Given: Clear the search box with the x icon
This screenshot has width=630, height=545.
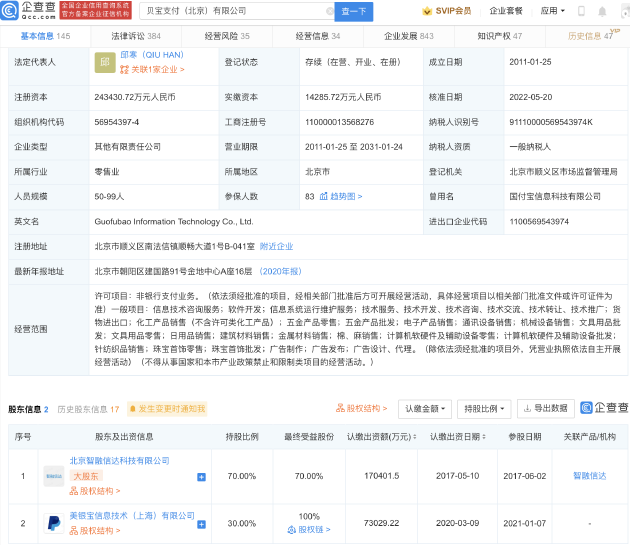Looking at the screenshot, I should coord(330,11).
